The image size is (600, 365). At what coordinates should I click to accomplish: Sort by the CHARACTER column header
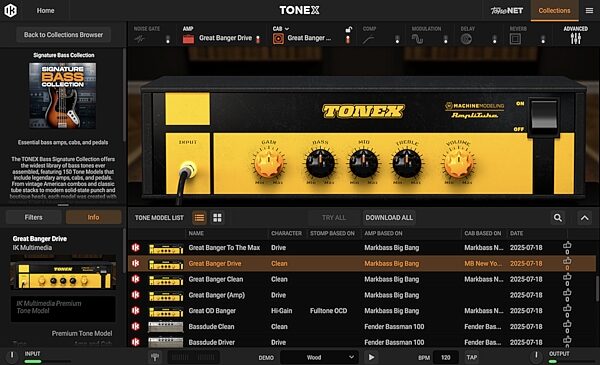point(286,233)
